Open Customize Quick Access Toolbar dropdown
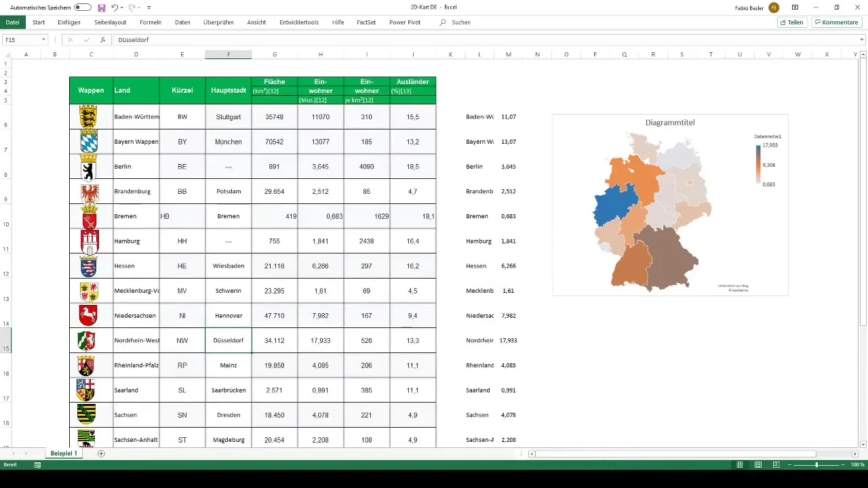The image size is (868, 488). point(149,7)
